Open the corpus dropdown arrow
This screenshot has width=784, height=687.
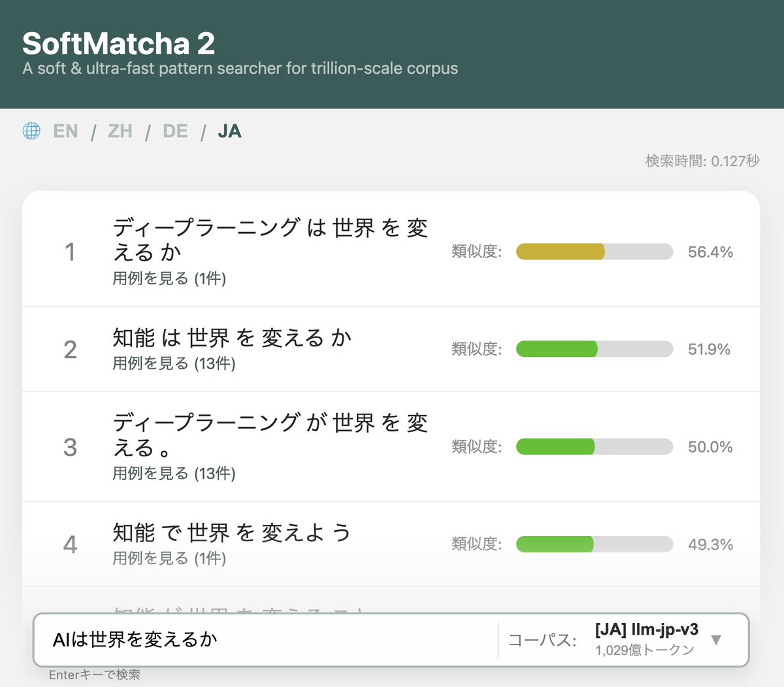point(716,639)
